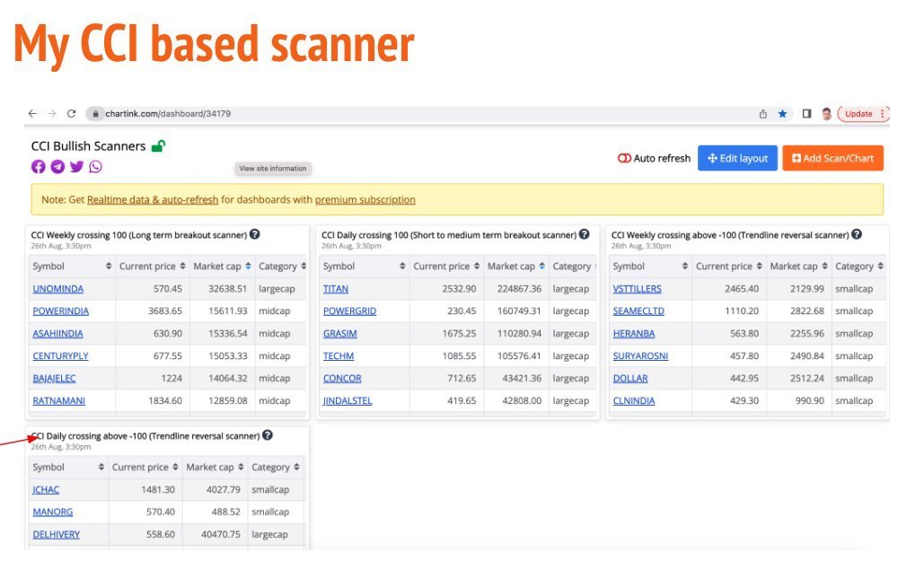
Task: Open the CENTURYPLY symbol link
Action: tap(60, 355)
